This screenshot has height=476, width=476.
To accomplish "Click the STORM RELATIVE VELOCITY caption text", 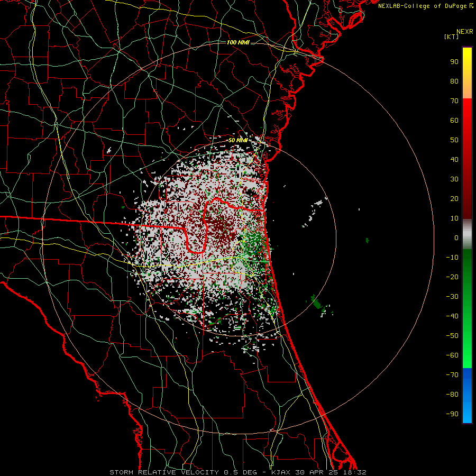I will pos(163,472).
